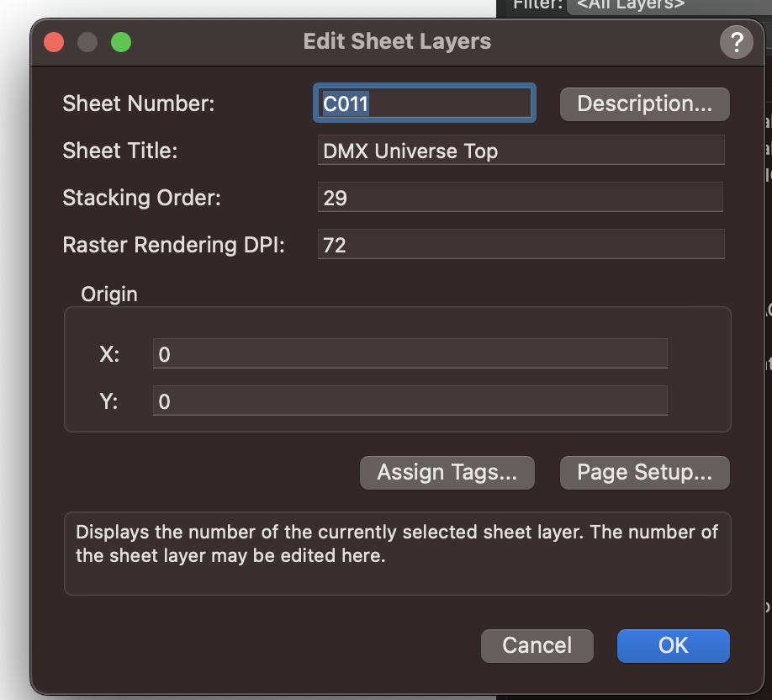Focus the Raster Rendering DPI field
The image size is (772, 700).
[x=521, y=246]
